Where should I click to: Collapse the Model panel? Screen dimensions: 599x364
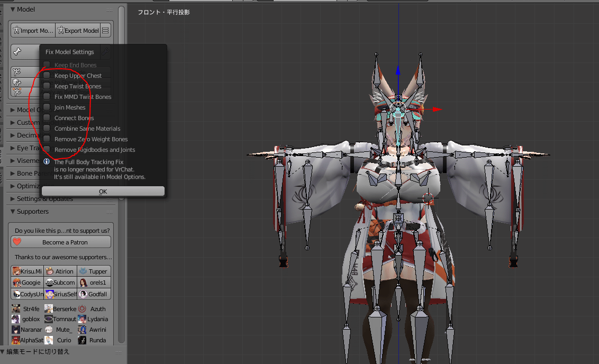click(x=13, y=9)
